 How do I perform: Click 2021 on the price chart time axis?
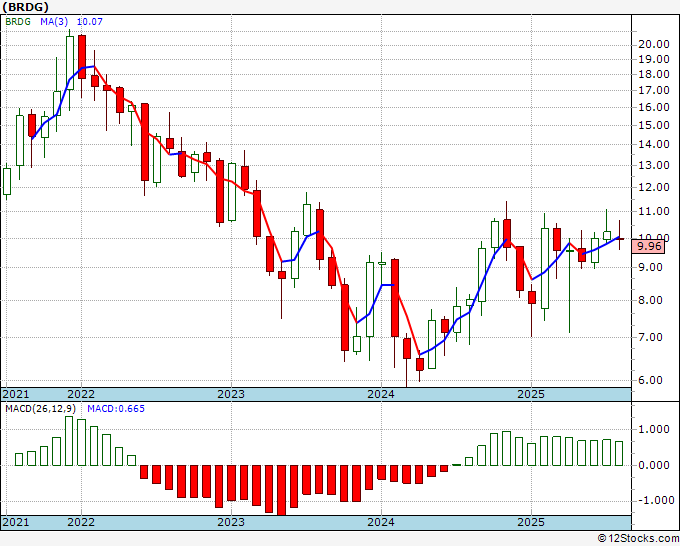click(16, 395)
